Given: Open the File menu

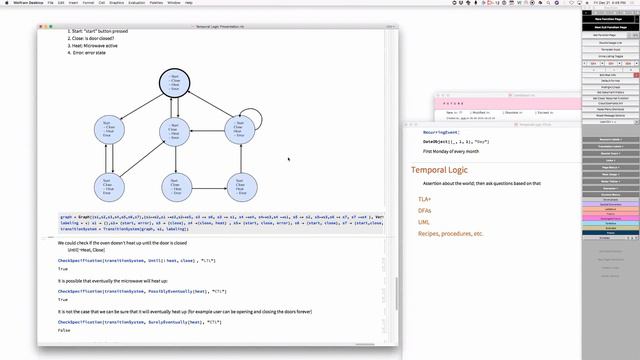Looking at the screenshot, I should 50,2.
